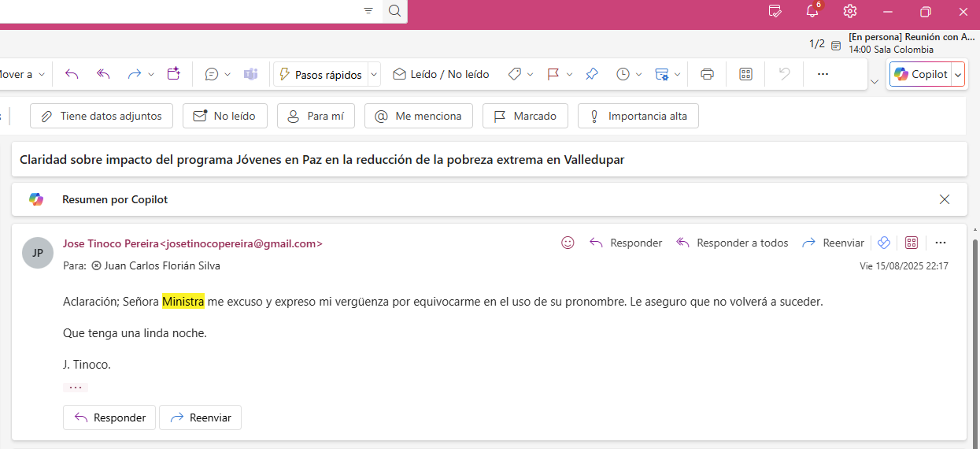Click the date Vie 15/08/2025 22:17

pyautogui.click(x=904, y=266)
